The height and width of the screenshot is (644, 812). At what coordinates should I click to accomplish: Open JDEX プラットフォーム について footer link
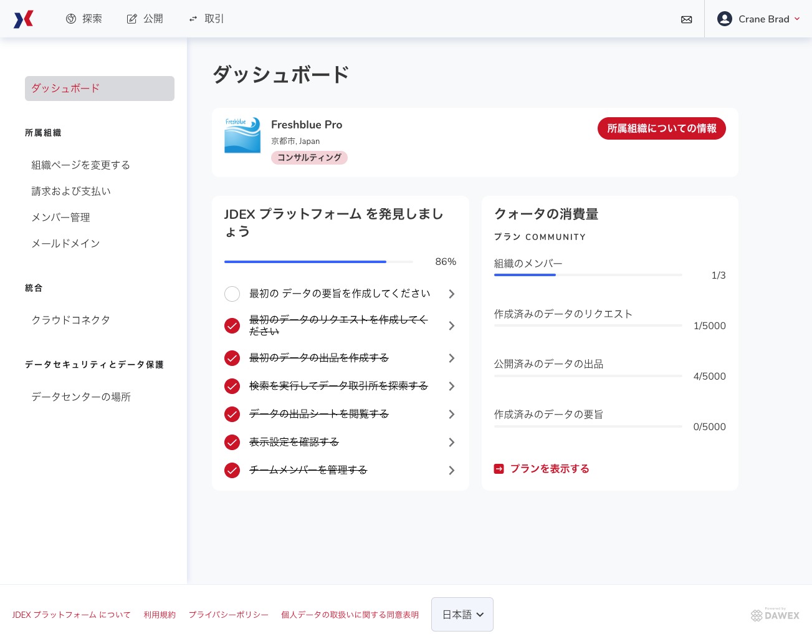click(x=72, y=615)
